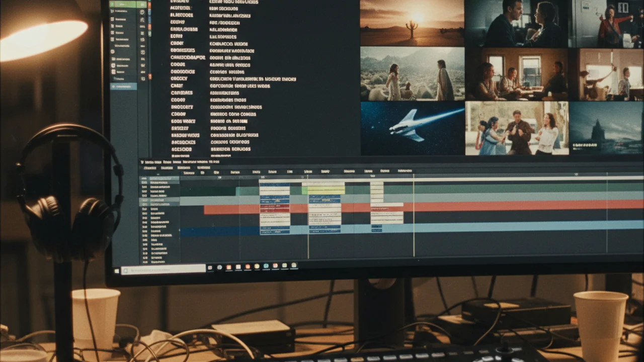This screenshot has height=362, width=644.
Task: Open the Windows Start menu
Action: [117, 270]
